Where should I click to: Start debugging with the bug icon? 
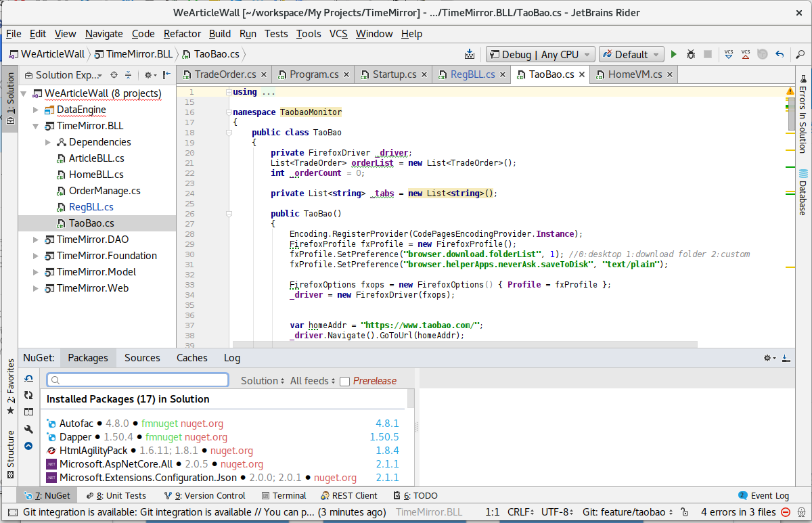tap(690, 55)
